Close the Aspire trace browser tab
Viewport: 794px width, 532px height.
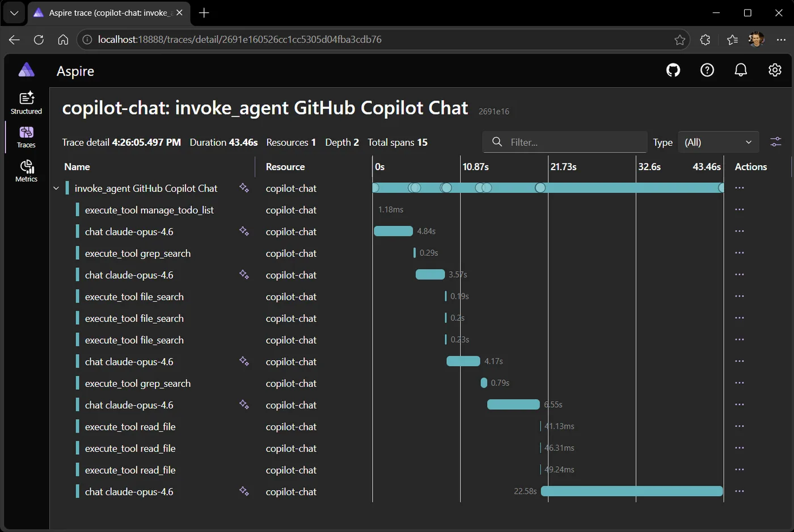coord(179,12)
